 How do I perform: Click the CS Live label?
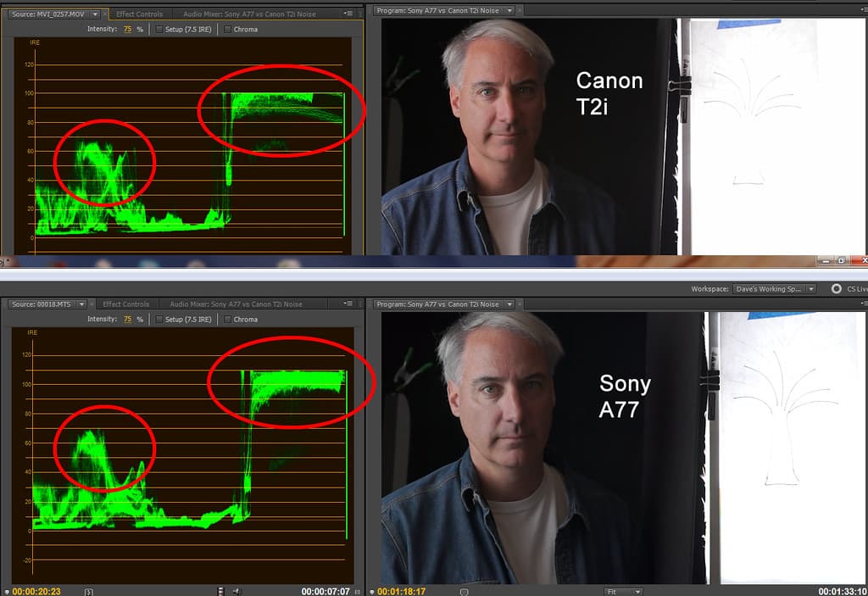858,289
